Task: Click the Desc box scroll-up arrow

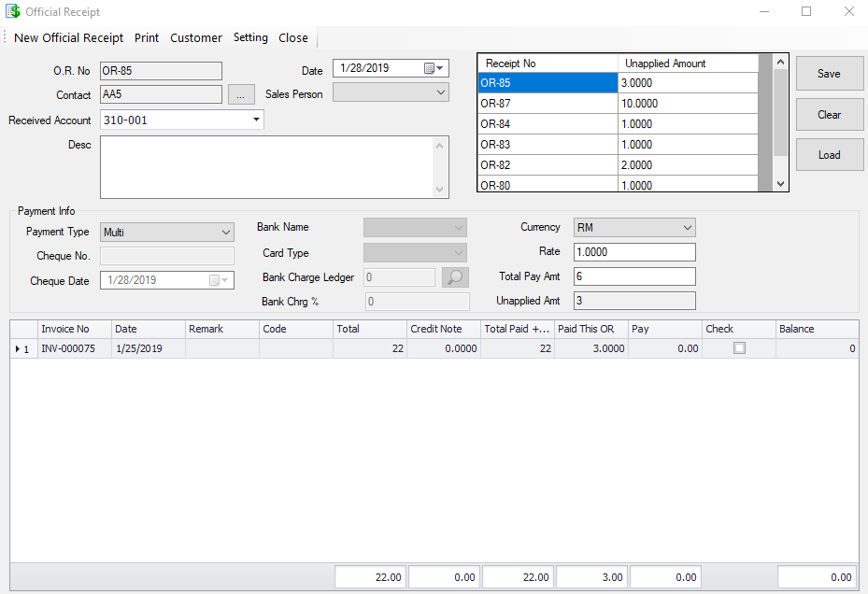Action: 439,146
